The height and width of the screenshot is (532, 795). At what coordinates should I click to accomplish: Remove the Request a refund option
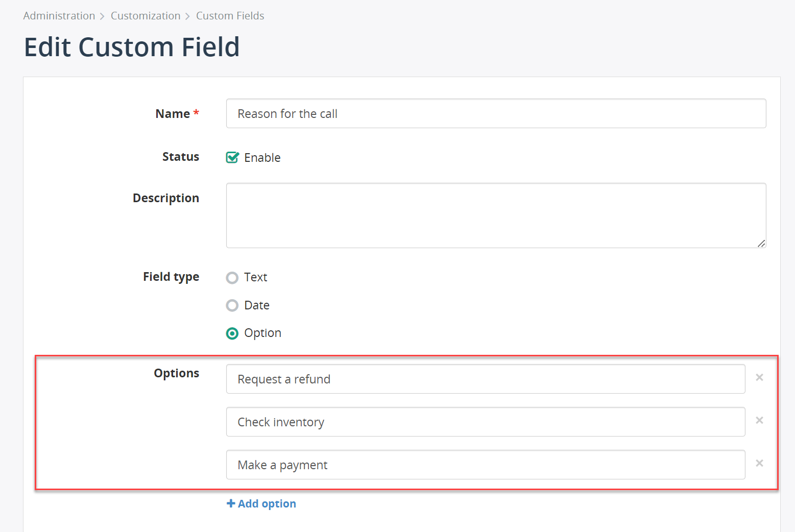pos(759,377)
